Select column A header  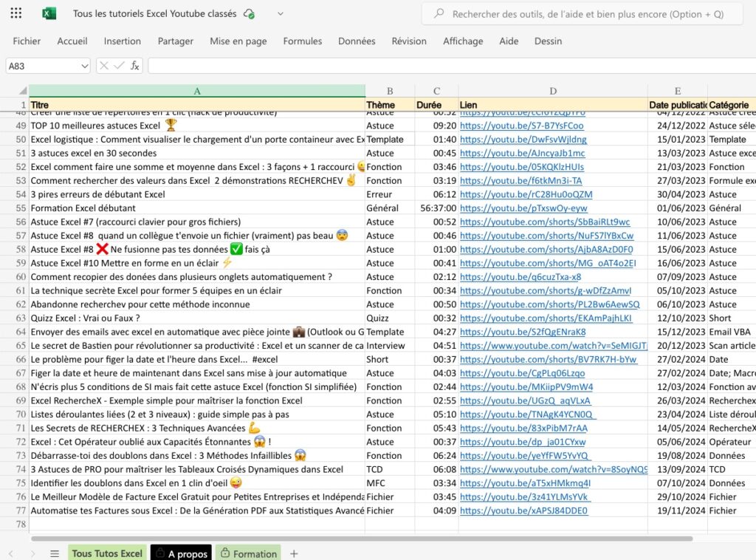(x=196, y=91)
